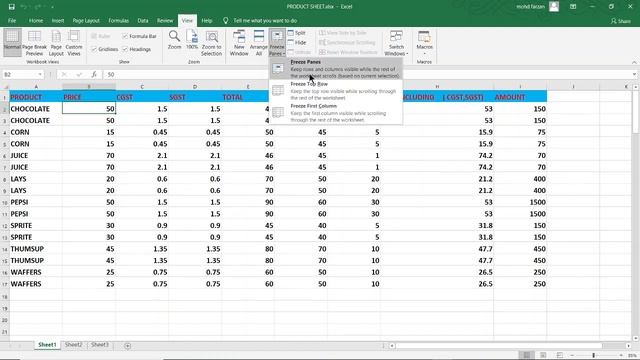Toggle the Gridlines checkbox
Screen dimensions: 640x360
point(104,49)
